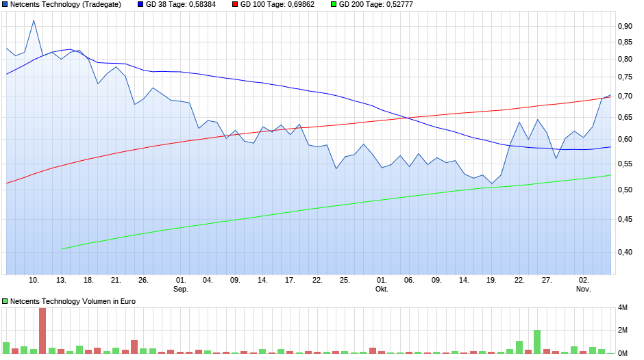Click the 0,75 price axis label
644x360 pixels.
pos(625,77)
